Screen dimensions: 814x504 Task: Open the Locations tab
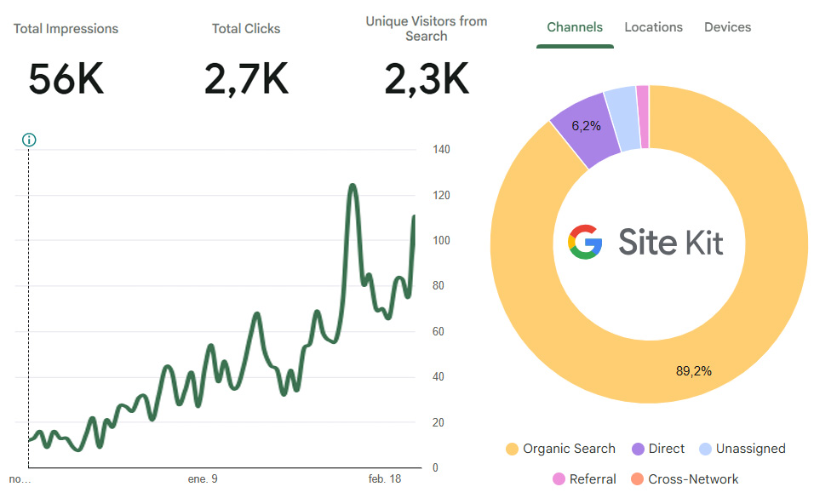pos(653,27)
